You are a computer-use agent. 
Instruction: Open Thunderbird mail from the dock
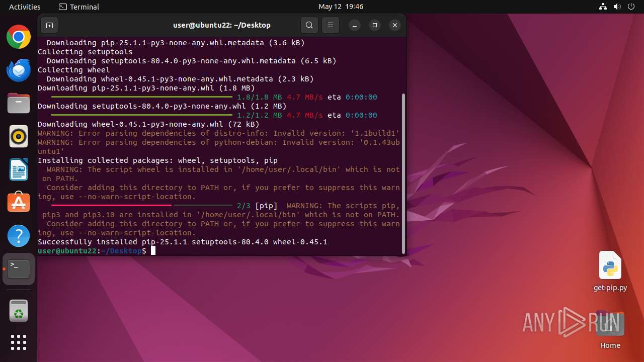pos(19,70)
